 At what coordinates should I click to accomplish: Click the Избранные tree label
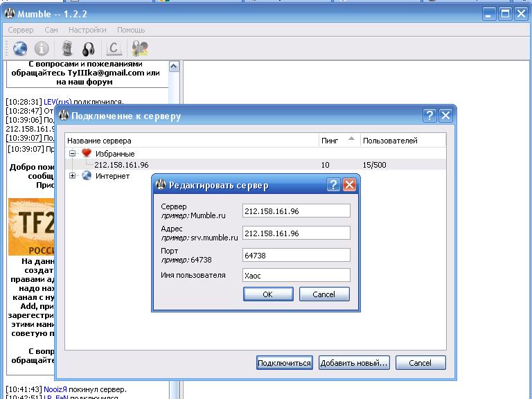(x=115, y=154)
